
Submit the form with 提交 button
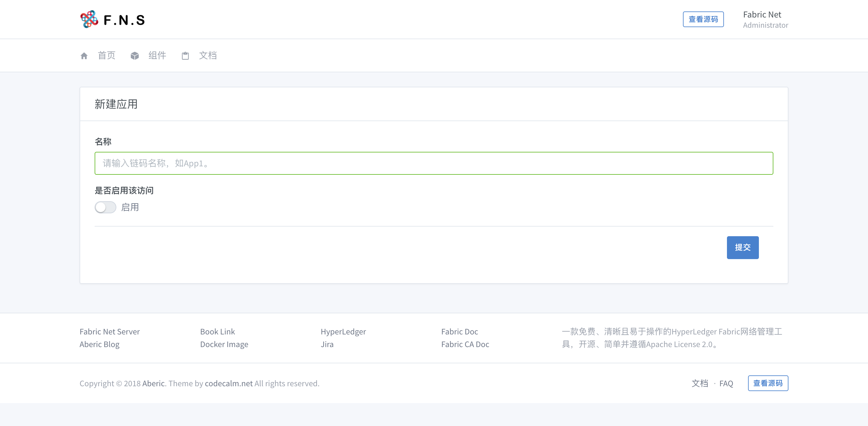(x=742, y=248)
